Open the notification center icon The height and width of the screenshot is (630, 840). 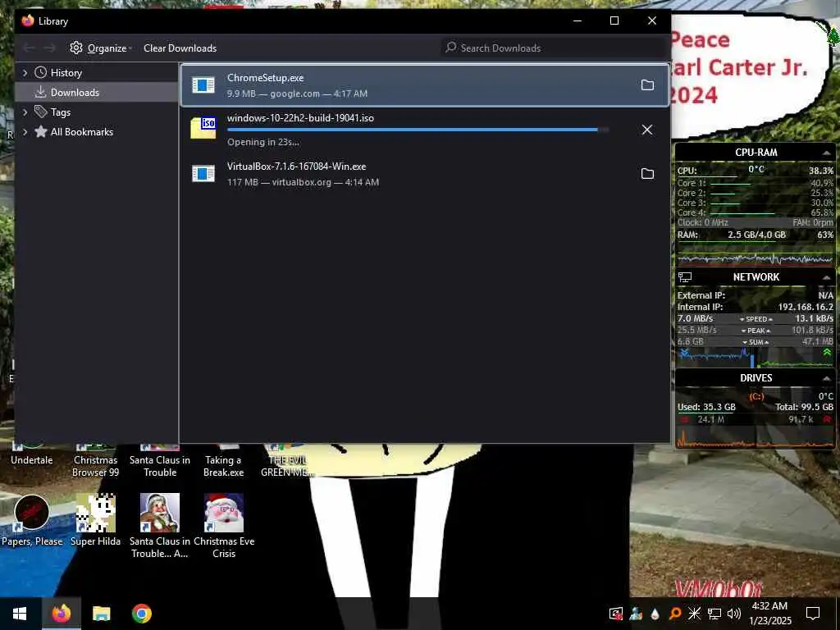click(x=813, y=614)
